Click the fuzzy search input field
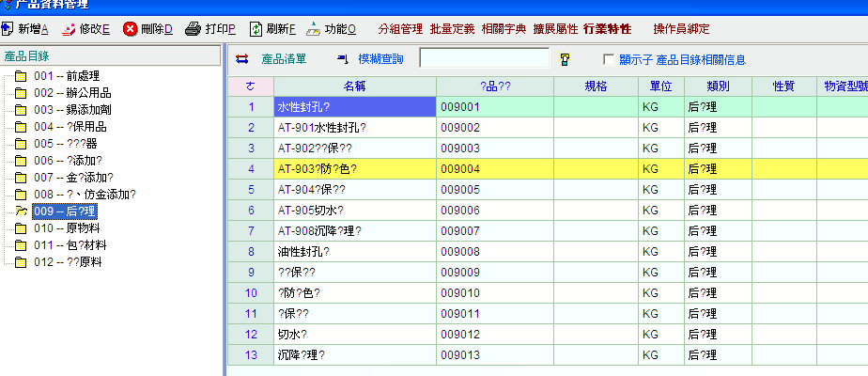Screen dimensions: 868x376 point(484,59)
